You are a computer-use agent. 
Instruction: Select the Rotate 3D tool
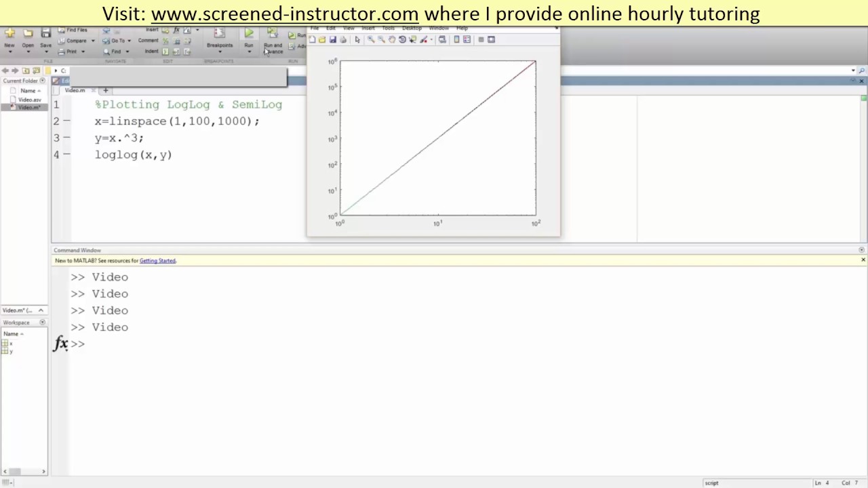click(402, 39)
